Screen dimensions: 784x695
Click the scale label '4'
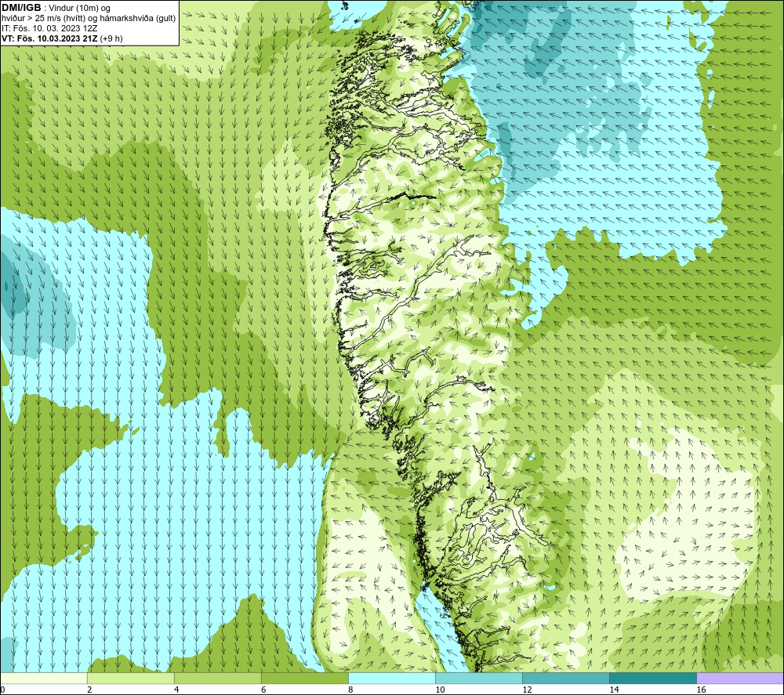pos(176,690)
